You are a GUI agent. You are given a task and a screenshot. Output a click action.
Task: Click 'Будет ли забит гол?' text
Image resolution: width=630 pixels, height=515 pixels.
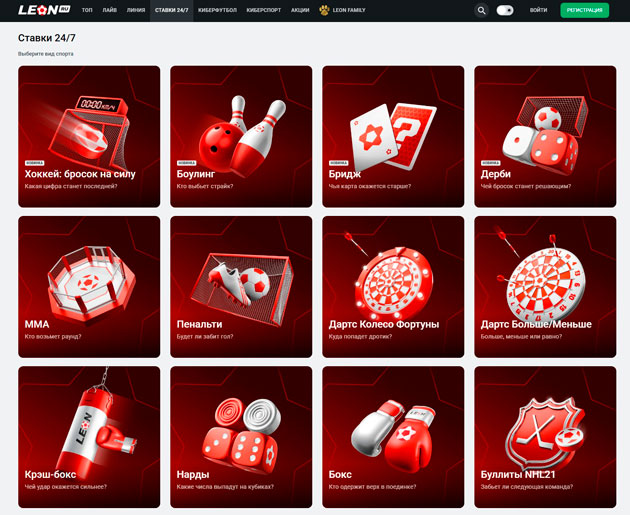205,337
